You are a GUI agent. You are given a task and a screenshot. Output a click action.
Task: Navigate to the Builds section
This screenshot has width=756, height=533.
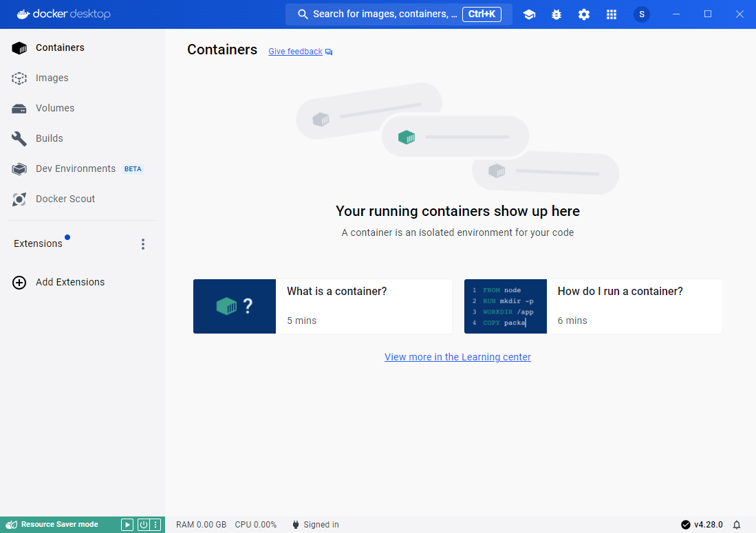point(49,139)
